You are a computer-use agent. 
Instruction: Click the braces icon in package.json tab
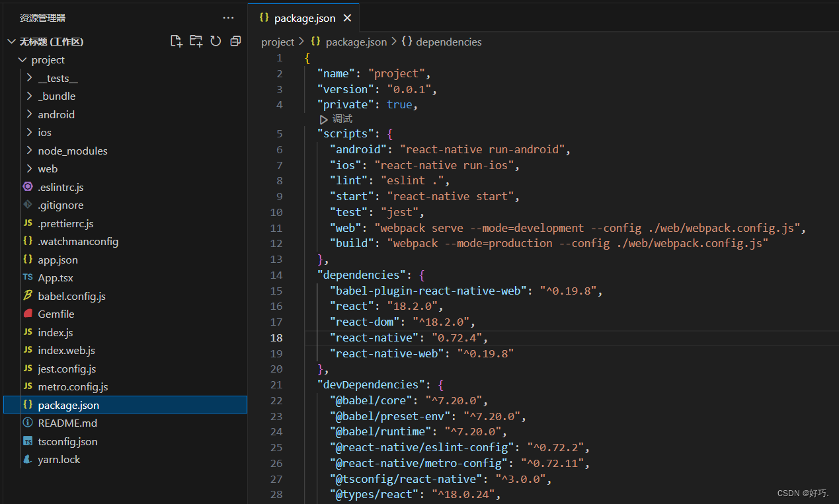(x=264, y=18)
